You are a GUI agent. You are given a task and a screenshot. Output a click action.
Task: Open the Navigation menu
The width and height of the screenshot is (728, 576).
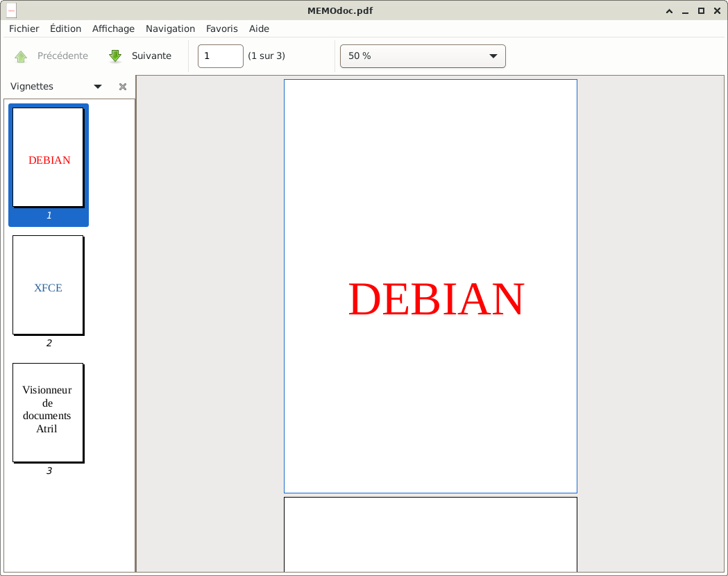(171, 28)
